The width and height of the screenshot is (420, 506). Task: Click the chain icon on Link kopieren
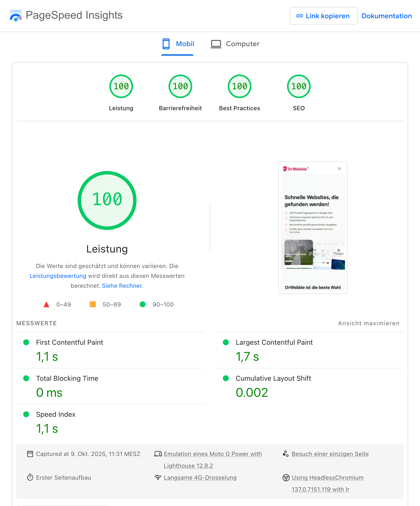coord(299,16)
